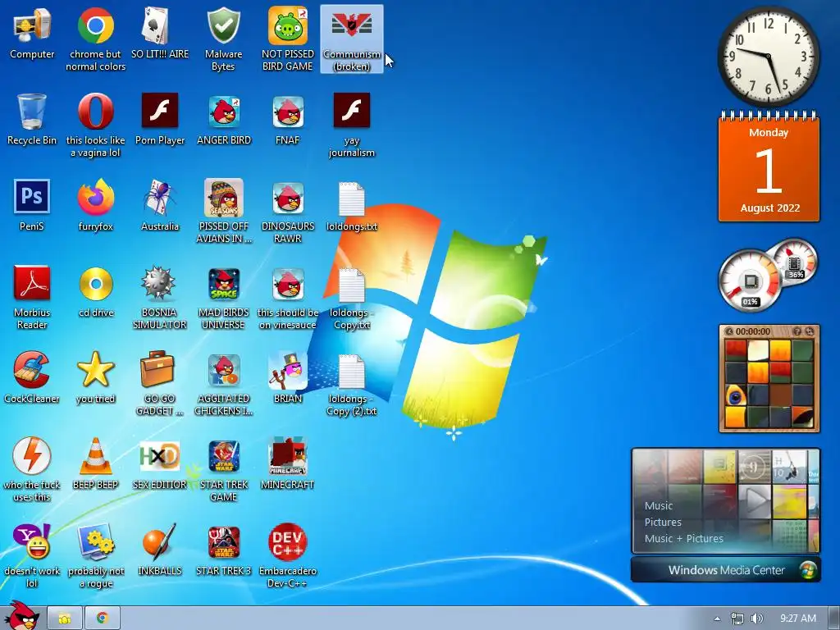This screenshot has height=630, width=840.
Task: Open 'STAR TREK 3' icon
Action: (x=223, y=550)
